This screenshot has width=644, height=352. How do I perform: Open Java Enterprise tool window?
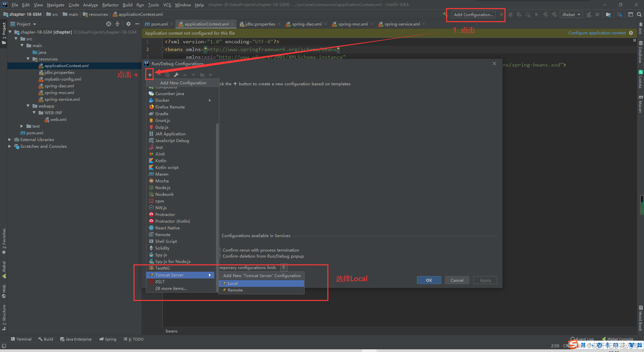[x=76, y=339]
